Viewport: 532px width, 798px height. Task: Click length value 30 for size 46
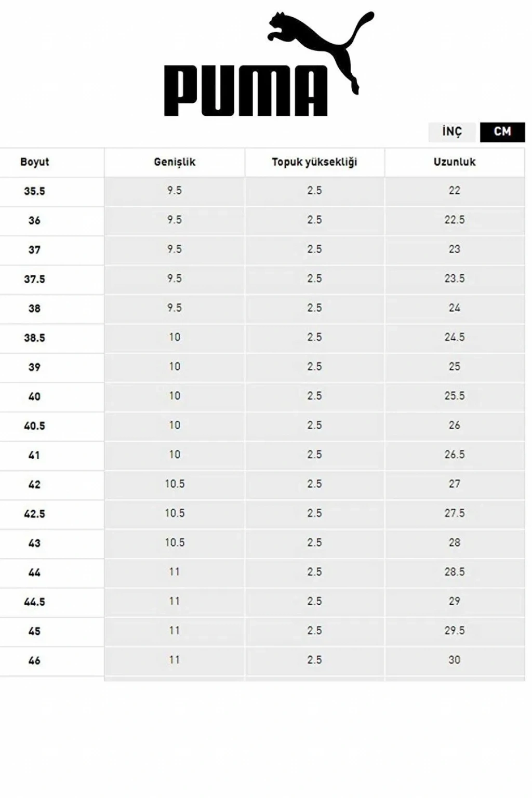point(455,660)
